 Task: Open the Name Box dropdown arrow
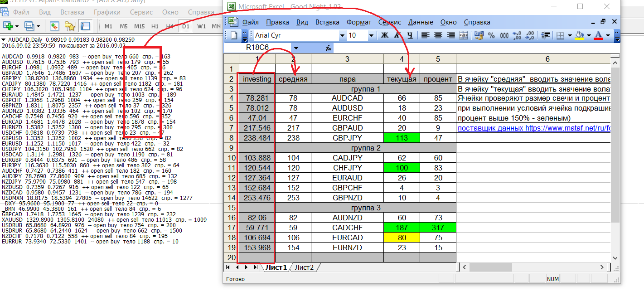click(296, 48)
